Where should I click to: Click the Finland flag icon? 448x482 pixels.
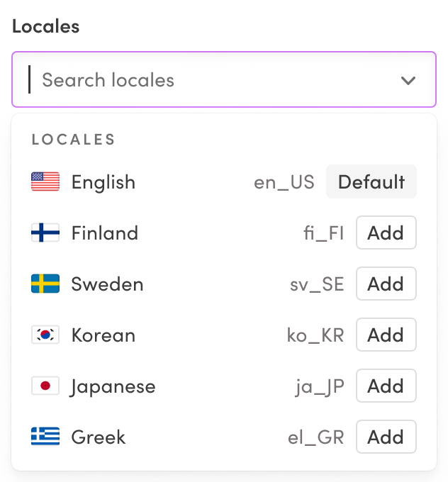click(x=45, y=233)
